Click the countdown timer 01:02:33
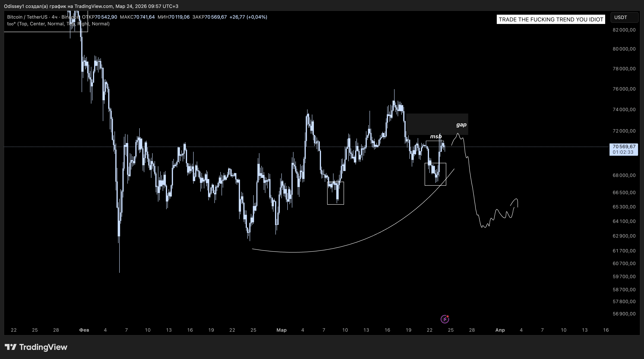 (x=623, y=152)
